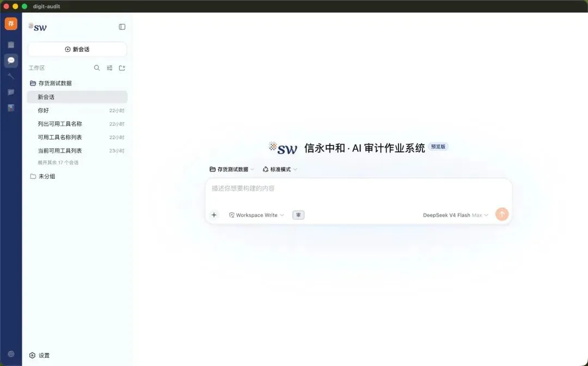Open the 标准模式 mode dropdown

280,169
